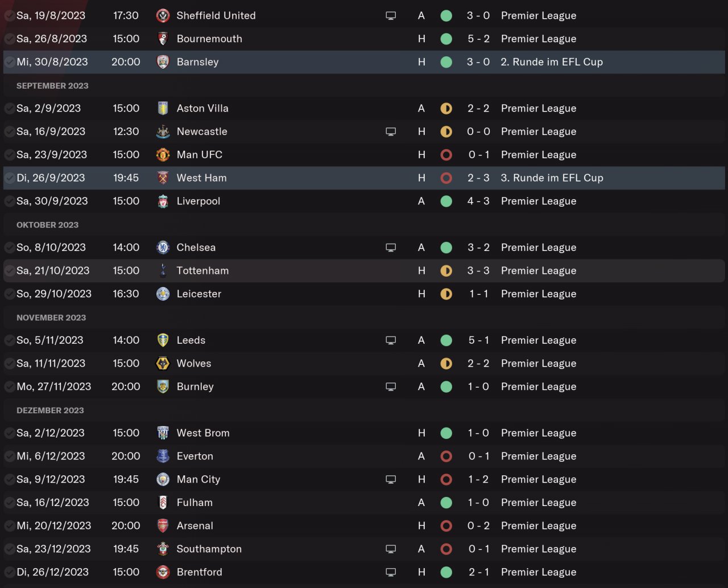This screenshot has width=728, height=588.
Task: Click the red loss indicator for Arsenal match
Action: (446, 526)
